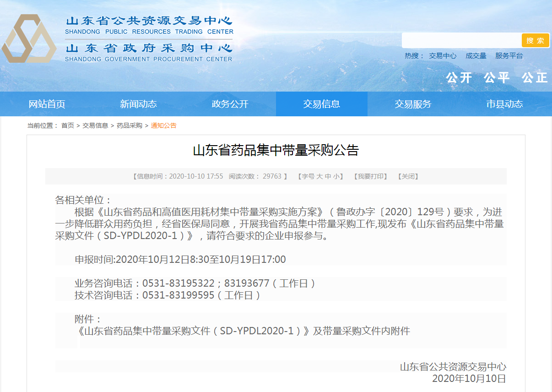The width and height of the screenshot is (552, 392).
Task: Click the 交易信息 breadcrumb link
Action: click(x=95, y=125)
